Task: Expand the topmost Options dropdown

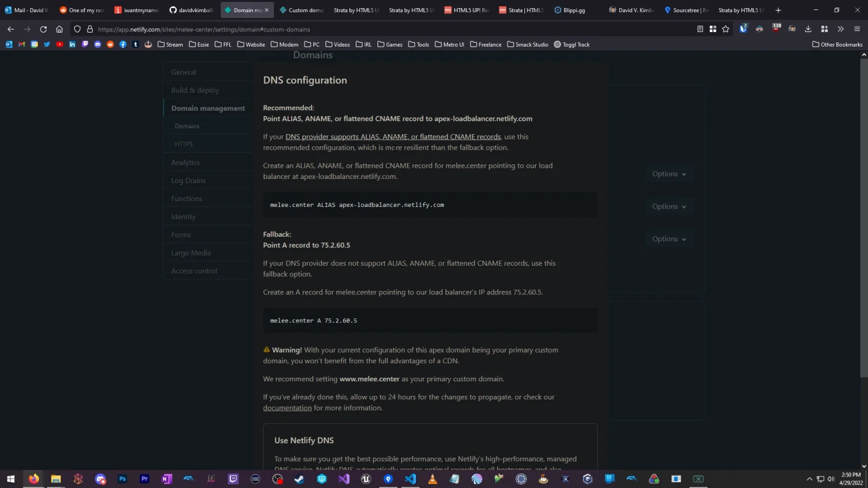Action: click(x=669, y=174)
